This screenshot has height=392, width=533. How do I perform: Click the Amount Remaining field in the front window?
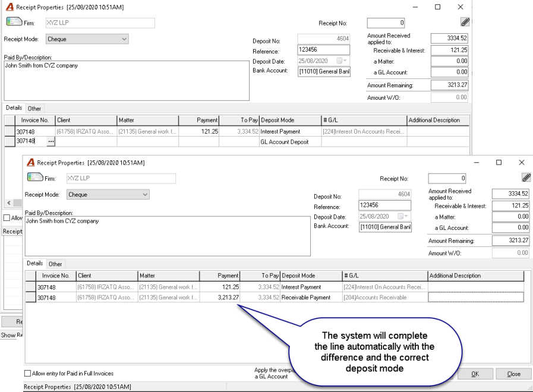click(510, 241)
